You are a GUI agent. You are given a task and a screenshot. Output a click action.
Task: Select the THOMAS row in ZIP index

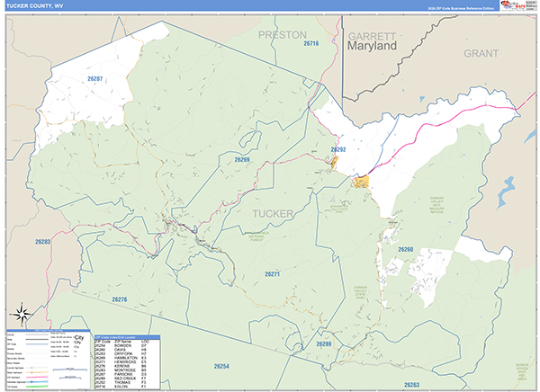tap(121, 383)
